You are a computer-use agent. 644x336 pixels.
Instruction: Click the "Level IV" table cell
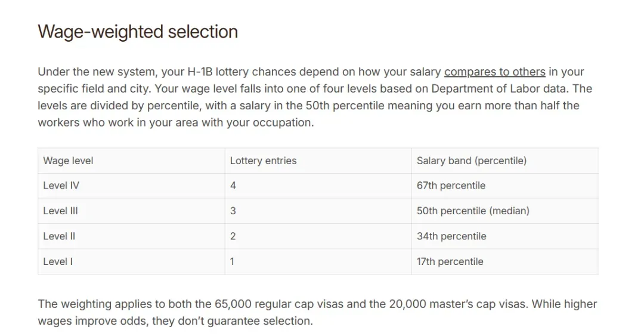pos(61,186)
